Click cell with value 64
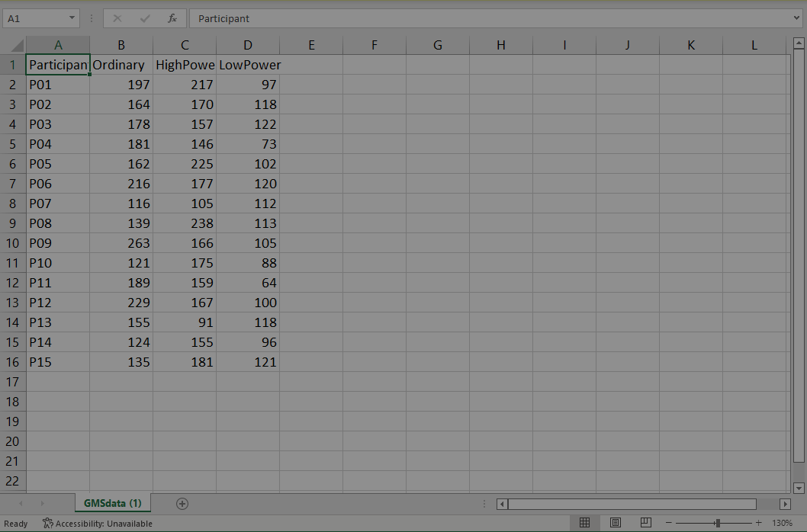 point(248,283)
